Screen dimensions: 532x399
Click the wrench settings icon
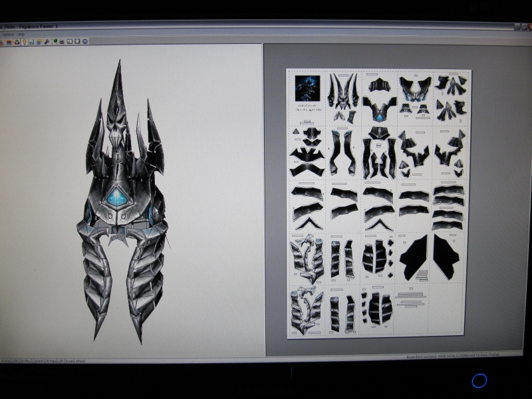tap(47, 42)
